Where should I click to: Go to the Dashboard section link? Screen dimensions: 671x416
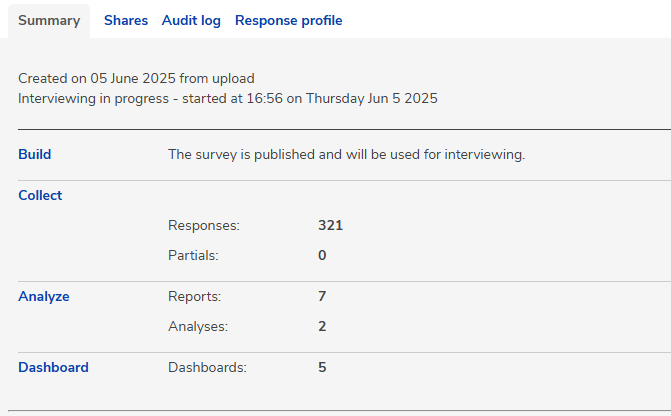(x=53, y=368)
